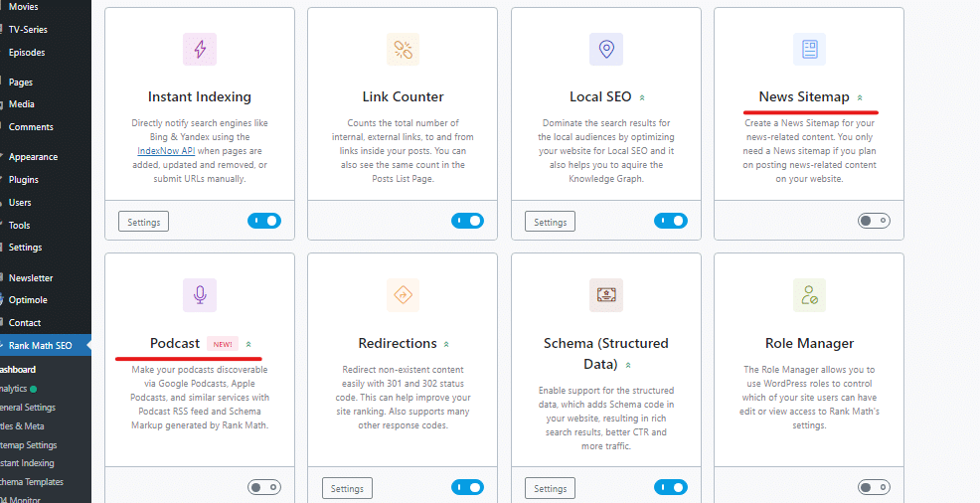Disable the Instant Indexing module toggle

pos(263,221)
